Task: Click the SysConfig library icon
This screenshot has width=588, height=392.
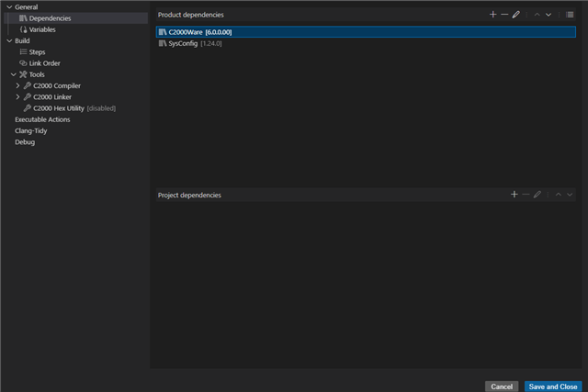Action: pyautogui.click(x=163, y=43)
